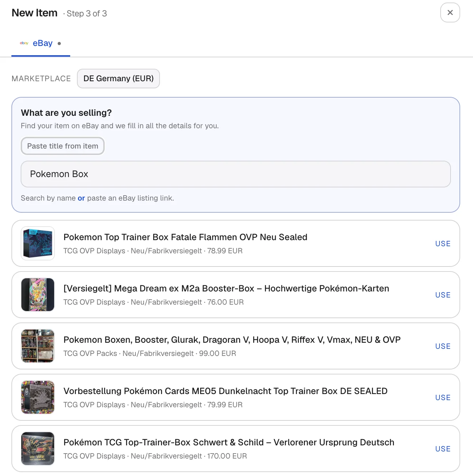Select title '[Versiegelt] Mega Dream ex M2a Booster-Box'
The width and height of the screenshot is (473, 476).
click(159, 289)
